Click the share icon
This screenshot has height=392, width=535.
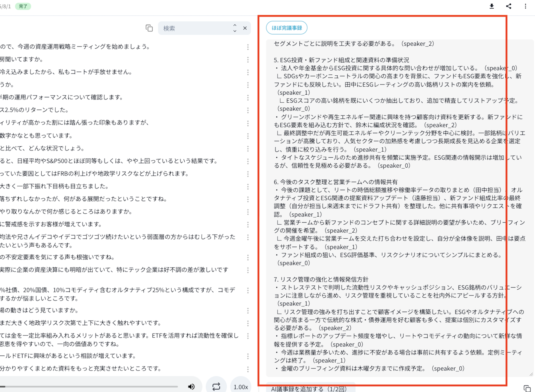pyautogui.click(x=509, y=6)
